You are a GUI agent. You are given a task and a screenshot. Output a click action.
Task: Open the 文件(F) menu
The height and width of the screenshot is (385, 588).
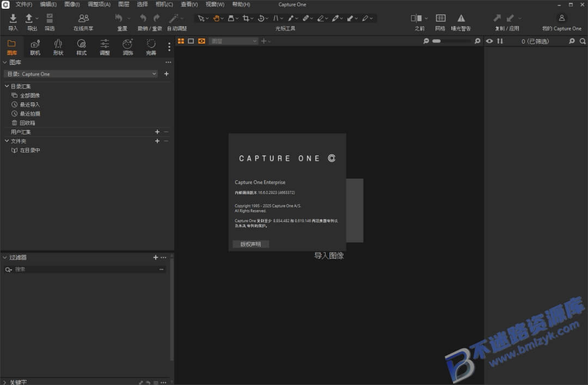point(23,4)
